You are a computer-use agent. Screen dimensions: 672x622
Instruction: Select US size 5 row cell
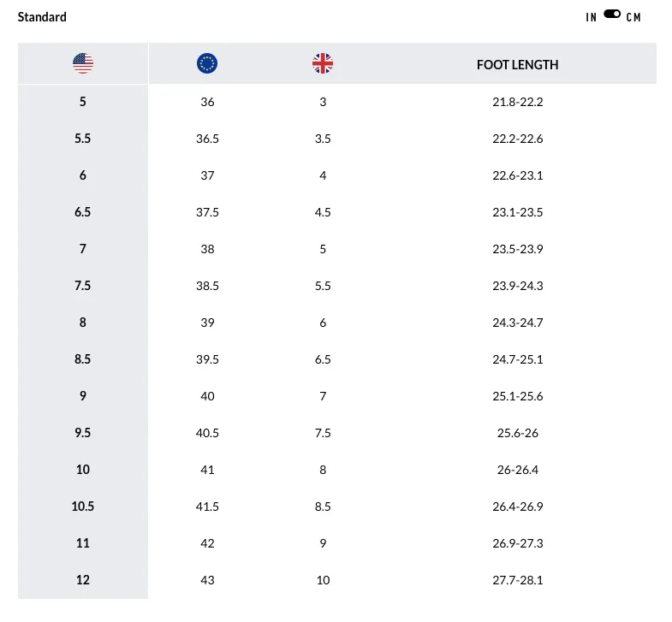pos(83,102)
